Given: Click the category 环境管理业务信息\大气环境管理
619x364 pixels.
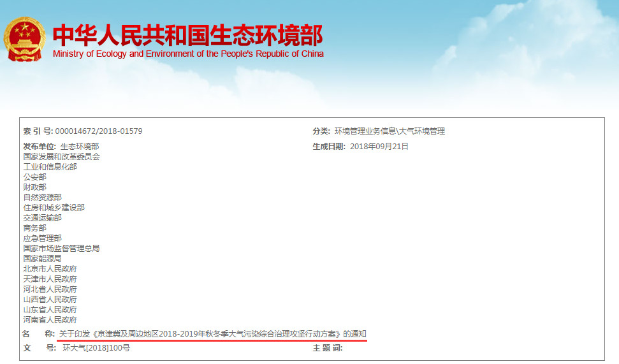Looking at the screenshot, I should (390, 131).
